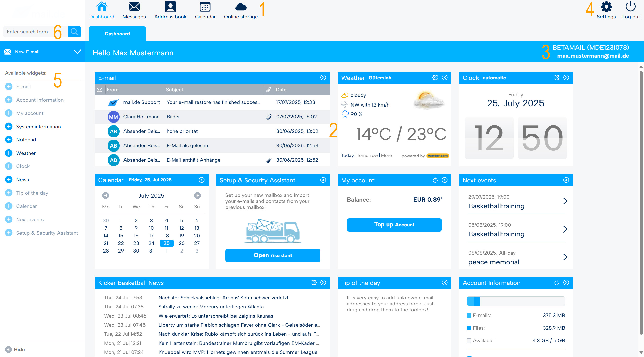Click the vertical page scrollbar

point(641,202)
